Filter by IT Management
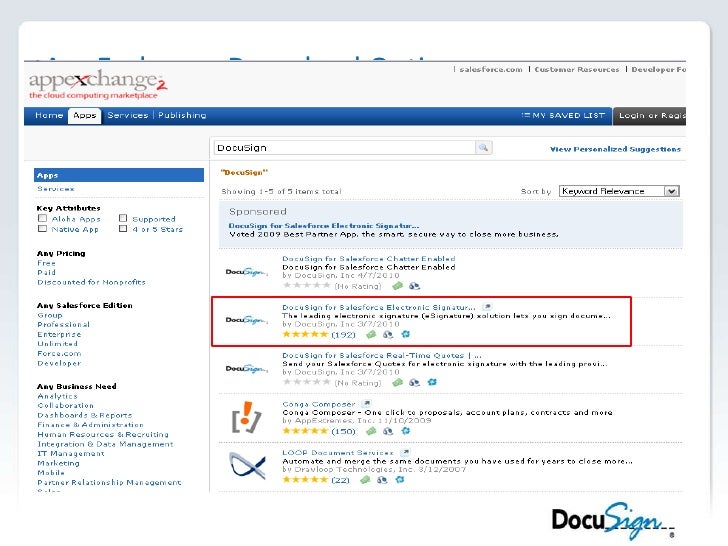 pos(71,454)
